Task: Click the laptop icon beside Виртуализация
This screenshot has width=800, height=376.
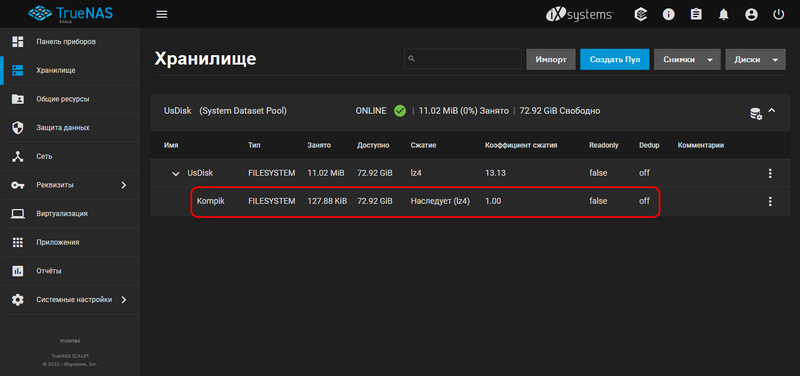Action: pyautogui.click(x=18, y=214)
